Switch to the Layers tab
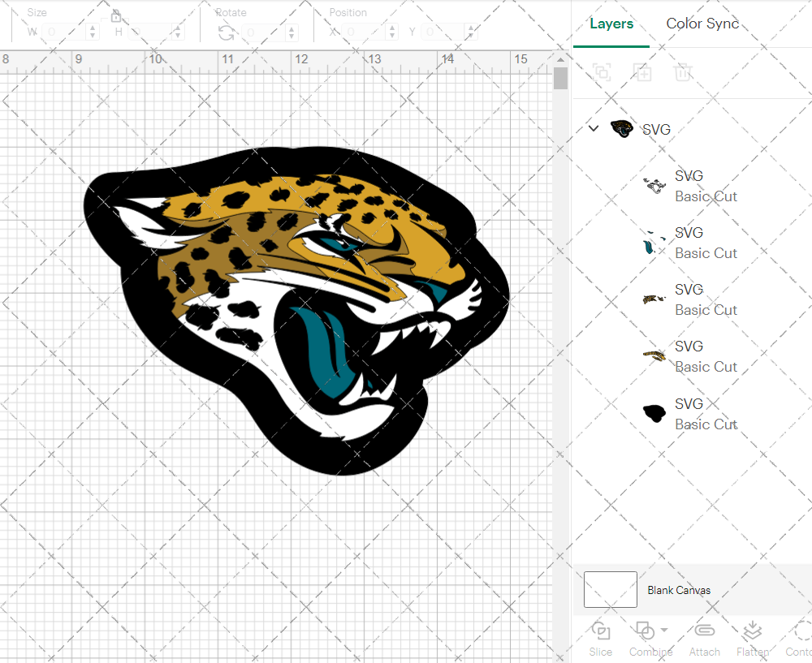The height and width of the screenshot is (663, 812). 611,24
